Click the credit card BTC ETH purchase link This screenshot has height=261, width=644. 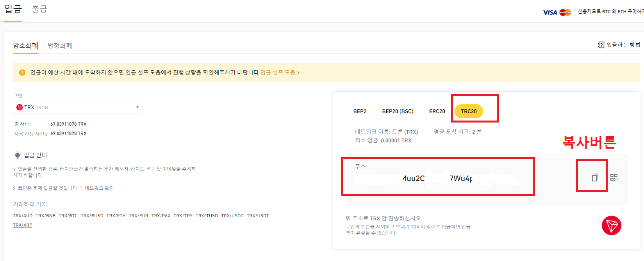[x=610, y=12]
